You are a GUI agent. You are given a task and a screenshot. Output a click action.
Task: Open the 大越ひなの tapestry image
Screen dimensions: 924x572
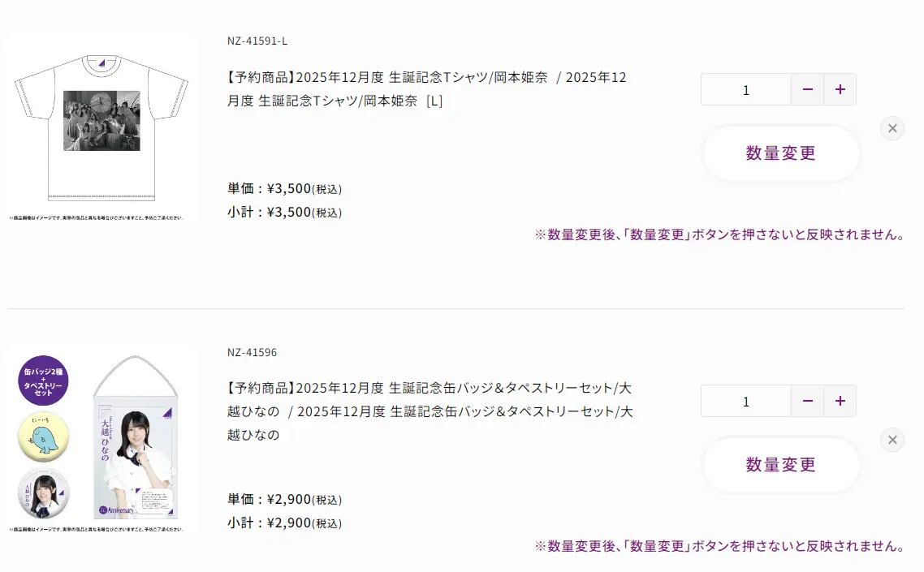135,442
